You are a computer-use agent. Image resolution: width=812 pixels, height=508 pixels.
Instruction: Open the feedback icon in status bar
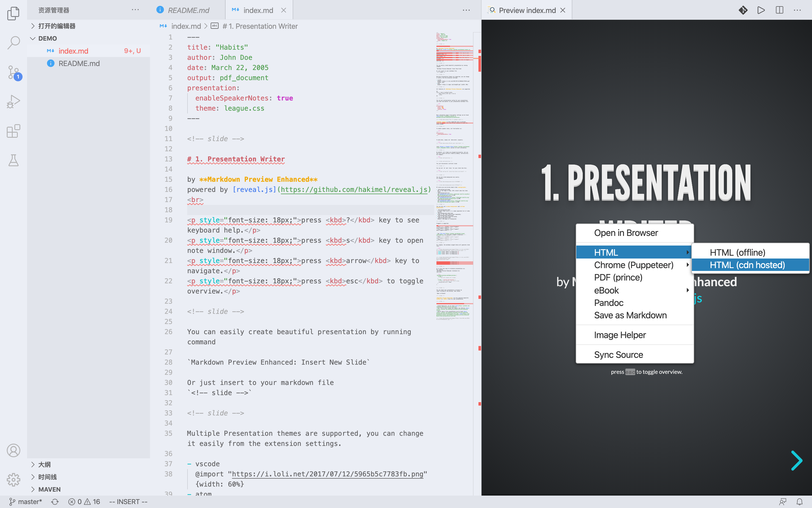[783, 502]
